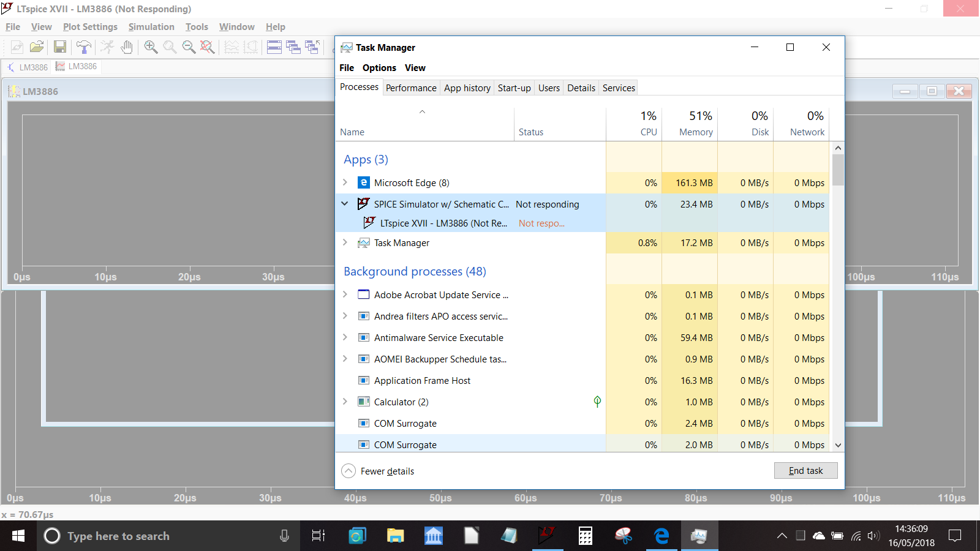
Task: Open the Action Center notification icon
Action: [x=954, y=536]
